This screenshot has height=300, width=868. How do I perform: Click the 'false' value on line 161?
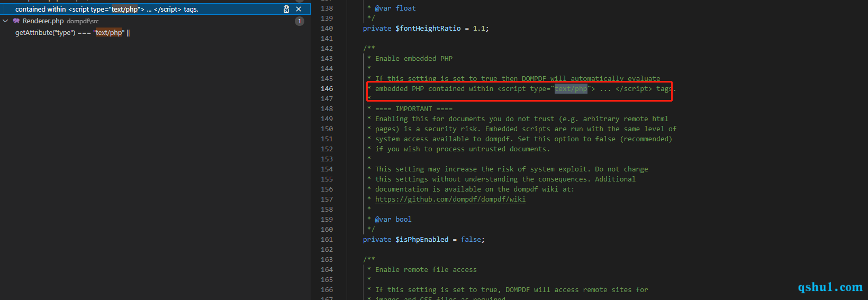[x=471, y=240]
